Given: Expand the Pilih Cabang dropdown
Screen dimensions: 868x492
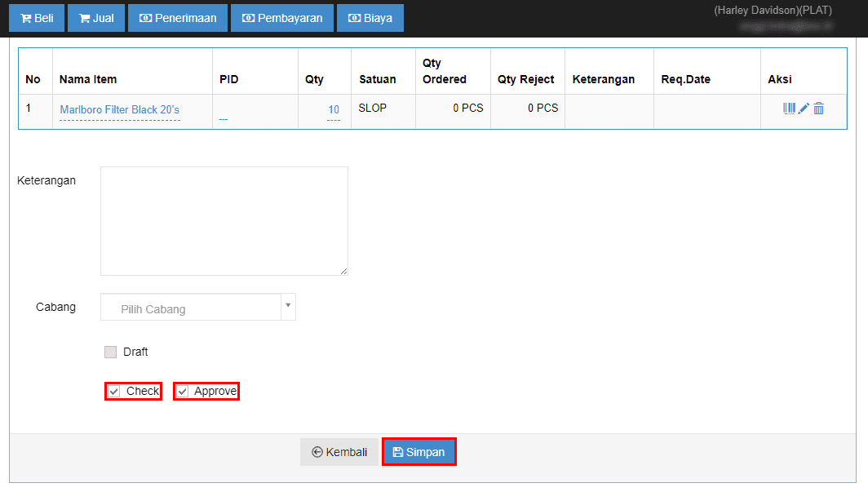Looking at the screenshot, I should (x=190, y=308).
